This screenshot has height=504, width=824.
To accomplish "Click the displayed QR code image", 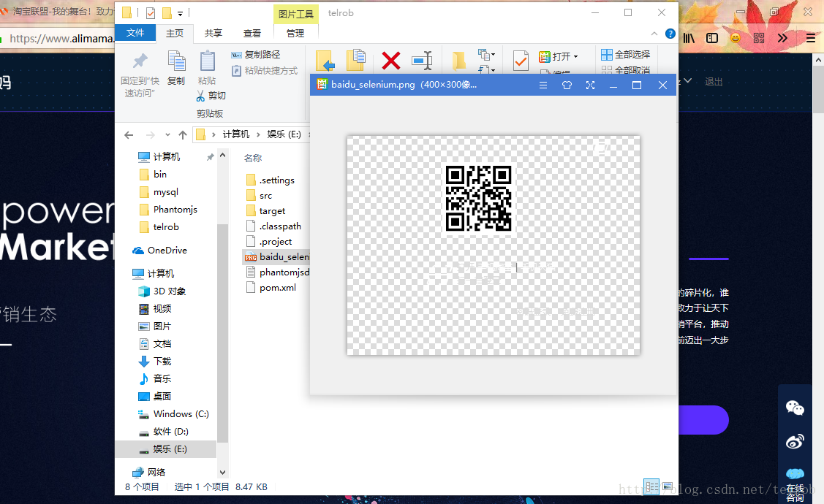I will point(479,199).
